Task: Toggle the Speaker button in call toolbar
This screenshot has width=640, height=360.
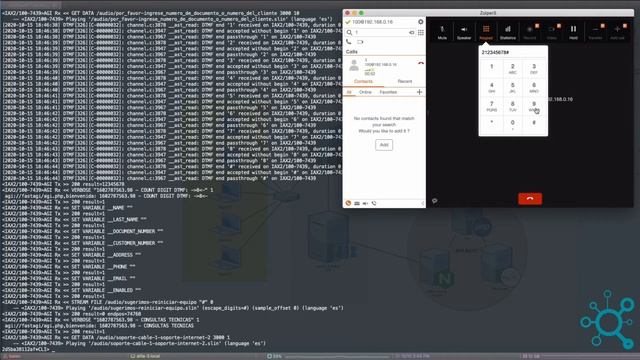Action: point(464,32)
